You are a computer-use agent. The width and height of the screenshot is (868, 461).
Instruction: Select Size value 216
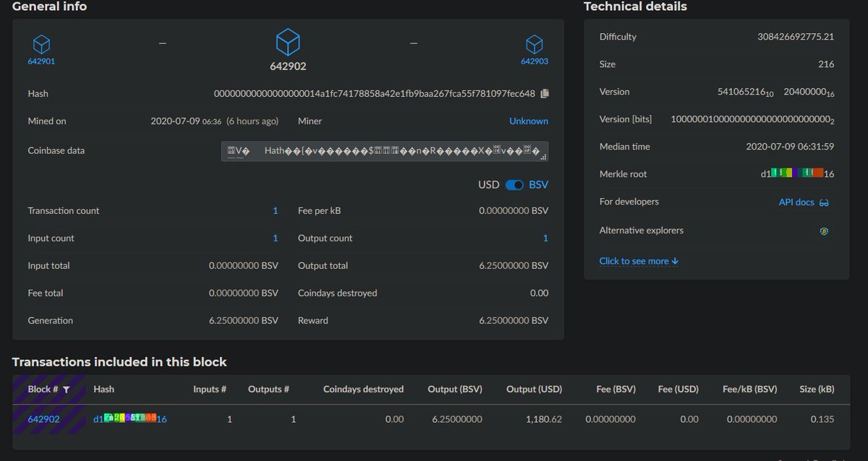826,64
